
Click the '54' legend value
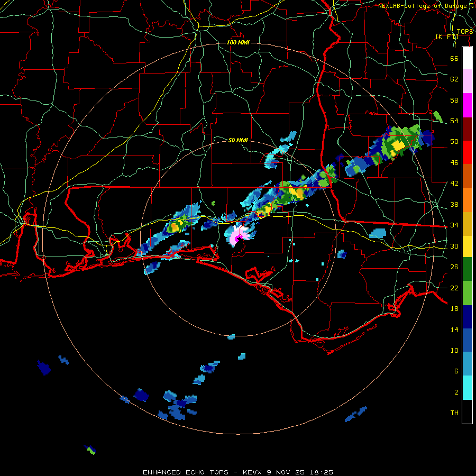[454, 121]
